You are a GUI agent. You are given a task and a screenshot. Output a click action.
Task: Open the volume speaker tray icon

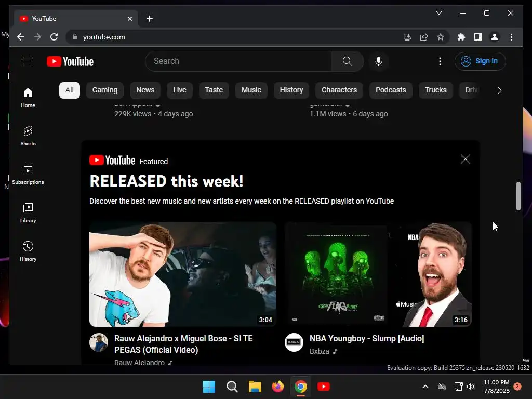point(471,387)
